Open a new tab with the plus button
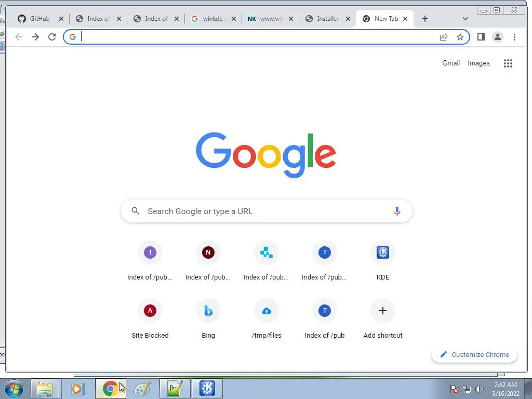Viewport: 532px width, 399px height. (x=425, y=19)
